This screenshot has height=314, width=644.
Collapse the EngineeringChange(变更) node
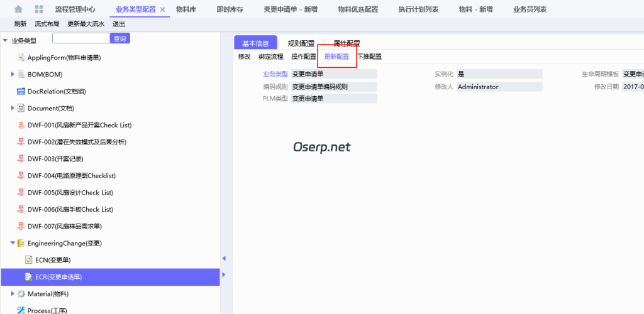pyautogui.click(x=13, y=243)
